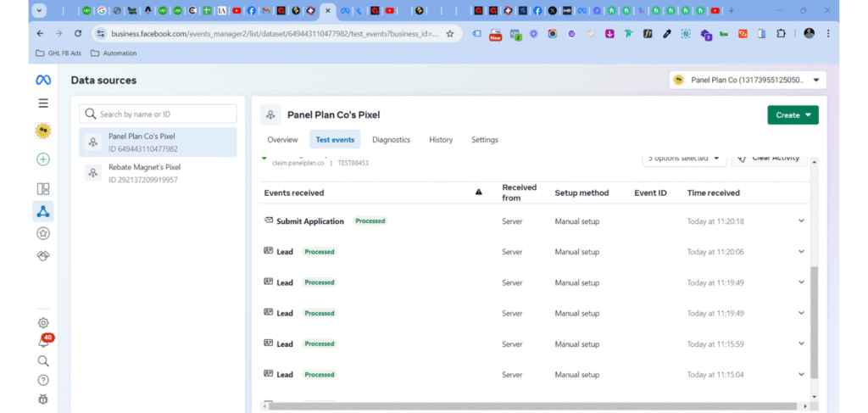The height and width of the screenshot is (413, 868).
Task: Click the Event ID column header
Action: (x=650, y=193)
